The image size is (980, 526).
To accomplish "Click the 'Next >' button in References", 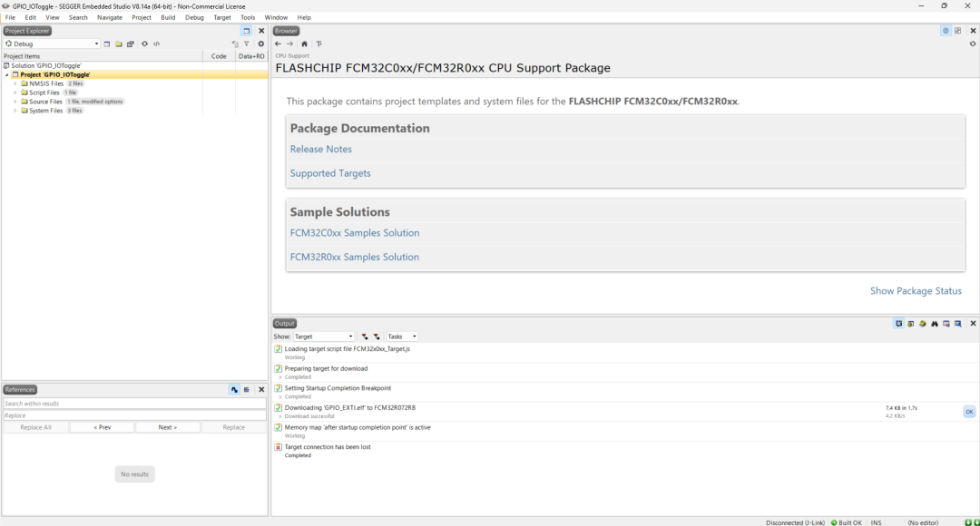I will pyautogui.click(x=168, y=427).
